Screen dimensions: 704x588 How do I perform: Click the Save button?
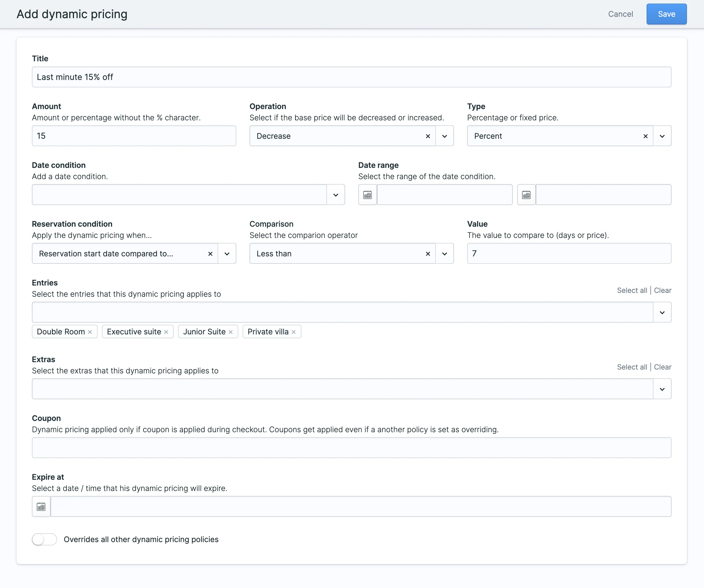(666, 14)
